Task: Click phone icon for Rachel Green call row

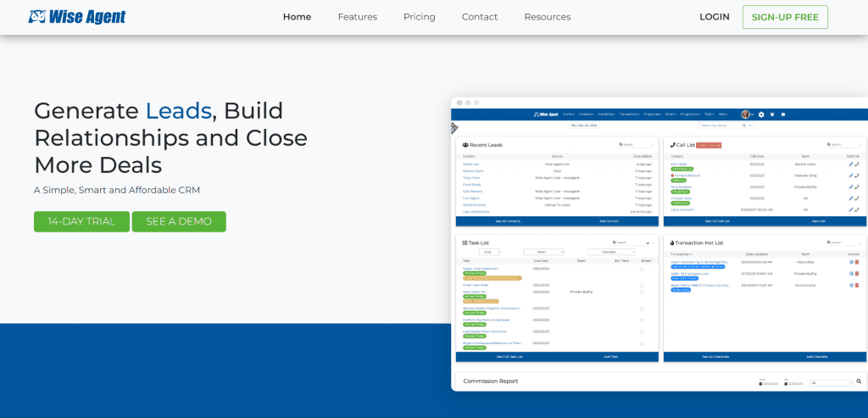Action: point(857,164)
